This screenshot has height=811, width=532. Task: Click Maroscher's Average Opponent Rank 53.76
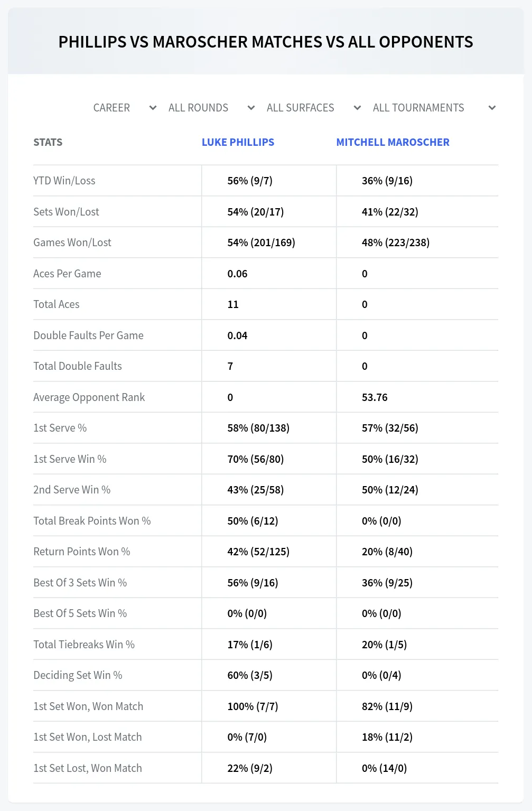click(375, 397)
